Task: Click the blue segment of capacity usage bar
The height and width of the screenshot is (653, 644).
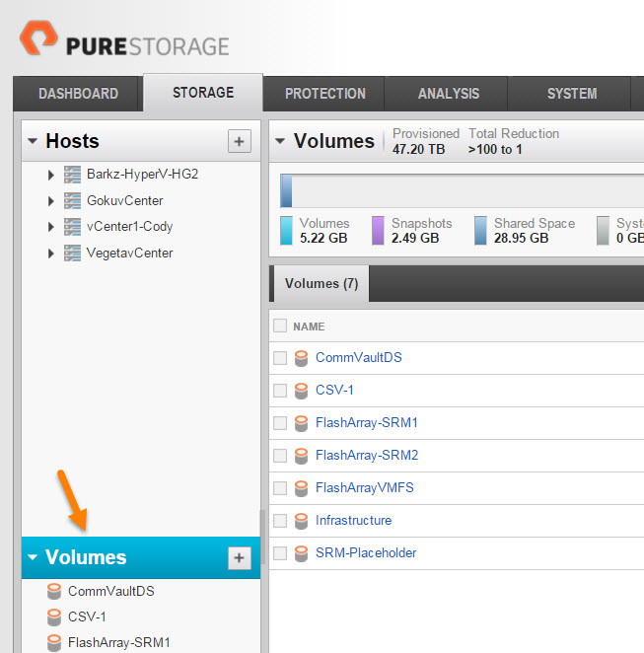Action: pos(286,190)
